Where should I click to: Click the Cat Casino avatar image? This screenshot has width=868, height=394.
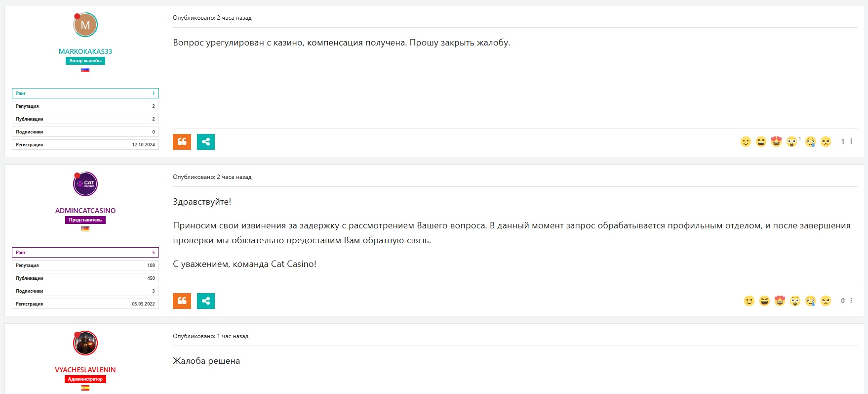(x=85, y=184)
